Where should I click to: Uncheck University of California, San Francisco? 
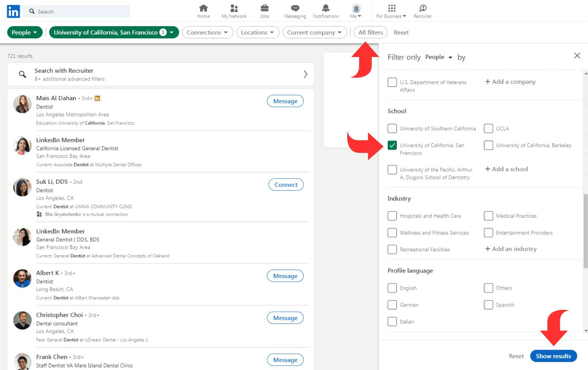click(392, 145)
